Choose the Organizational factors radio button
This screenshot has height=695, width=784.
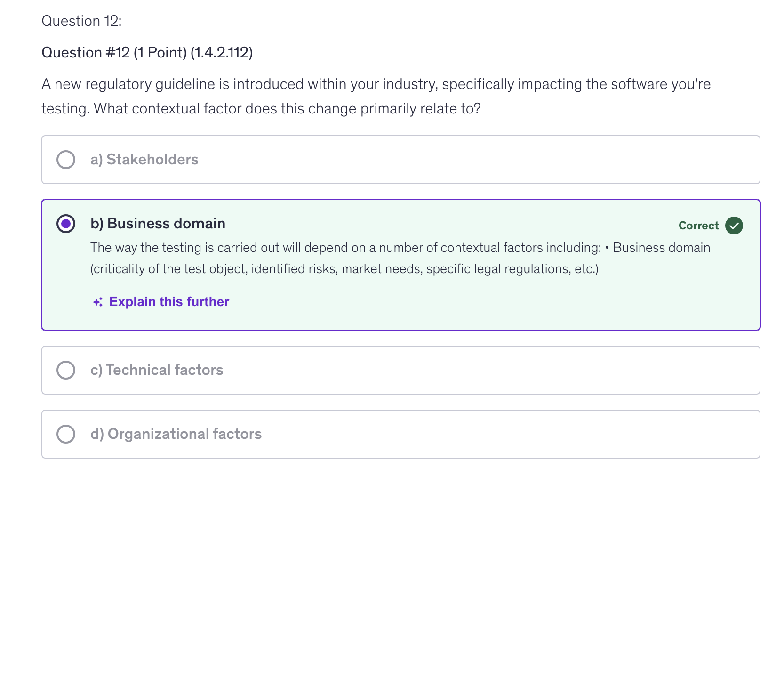pos(66,434)
